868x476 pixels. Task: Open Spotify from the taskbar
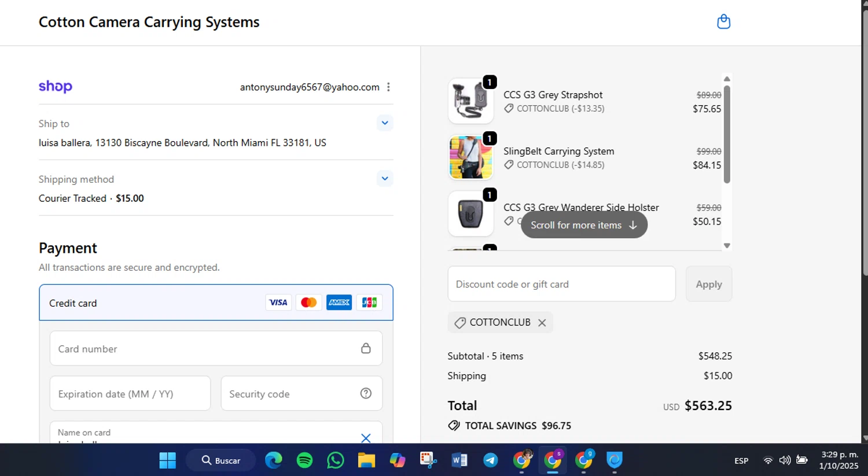coord(304,460)
